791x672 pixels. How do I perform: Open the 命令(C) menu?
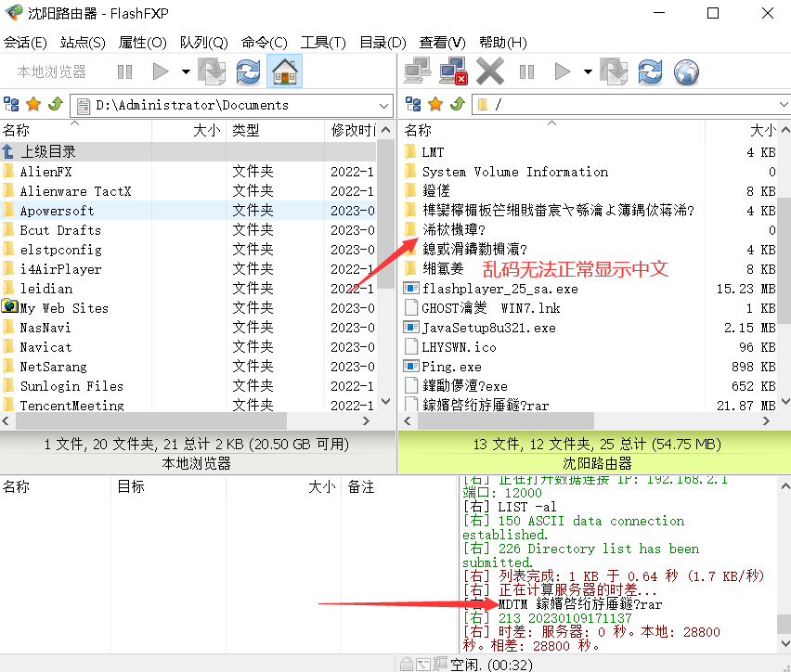coord(265,43)
